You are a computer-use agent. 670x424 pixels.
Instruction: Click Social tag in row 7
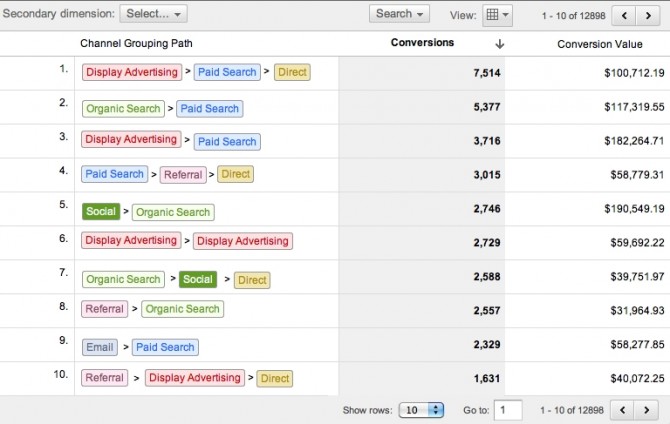[197, 280]
